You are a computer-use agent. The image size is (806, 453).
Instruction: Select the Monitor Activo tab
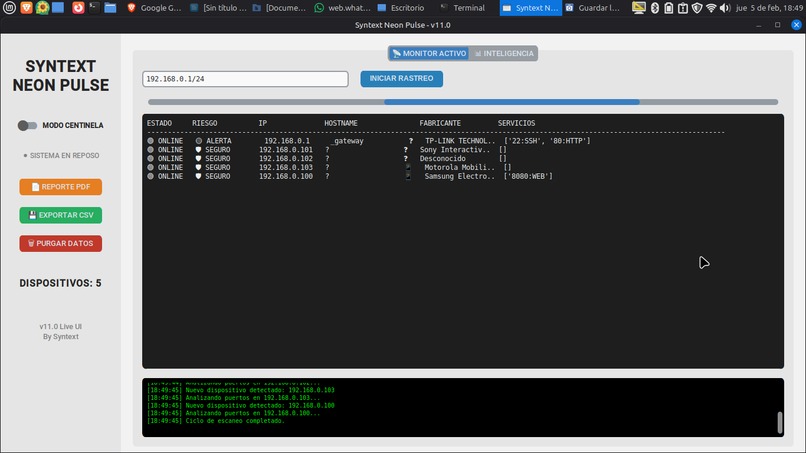(x=429, y=53)
